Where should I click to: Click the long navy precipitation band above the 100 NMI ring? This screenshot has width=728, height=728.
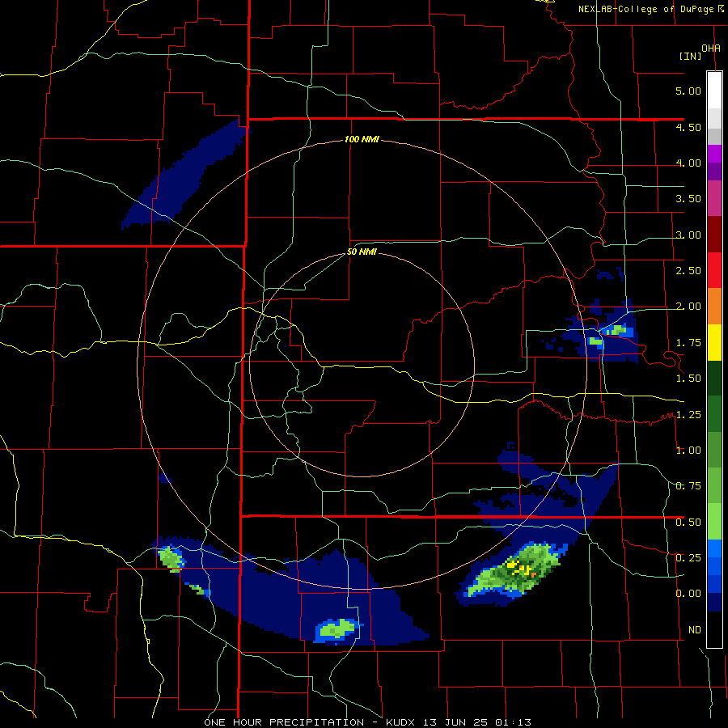tap(186, 174)
